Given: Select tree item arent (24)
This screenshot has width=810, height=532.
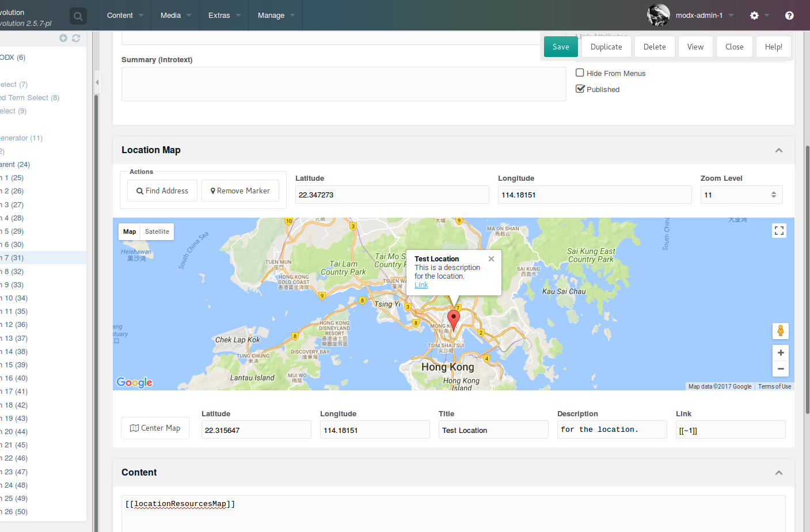Looking at the screenshot, I should tap(15, 165).
